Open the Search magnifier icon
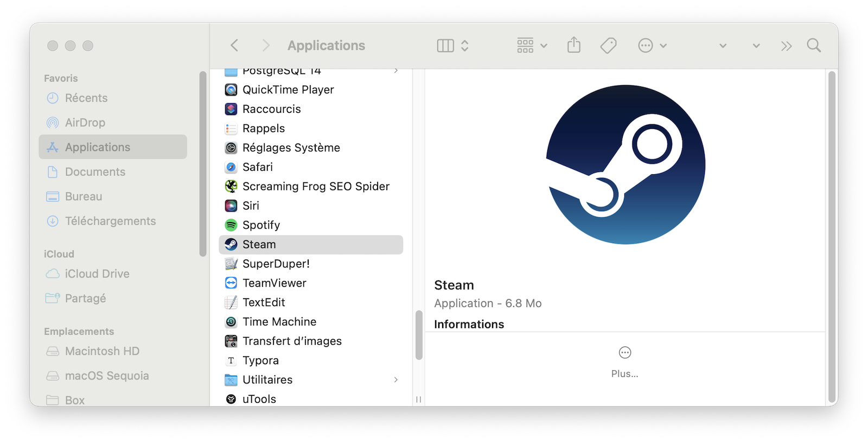This screenshot has height=443, width=868. [814, 46]
